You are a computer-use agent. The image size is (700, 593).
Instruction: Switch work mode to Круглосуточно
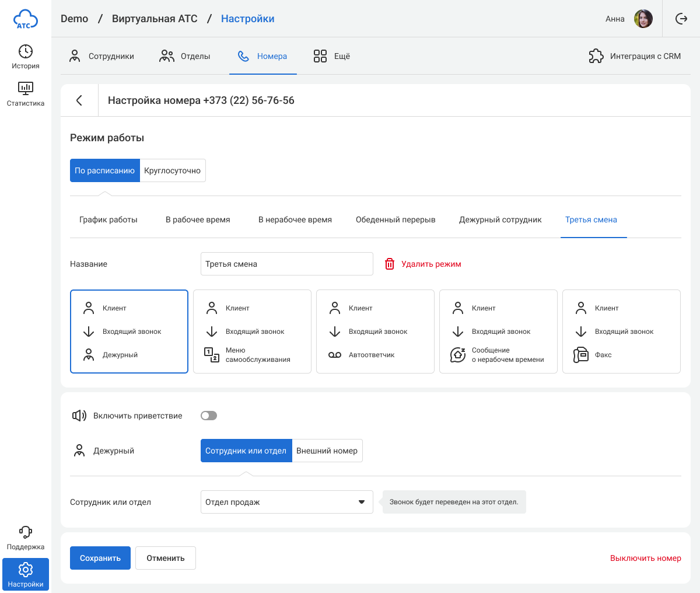click(172, 170)
